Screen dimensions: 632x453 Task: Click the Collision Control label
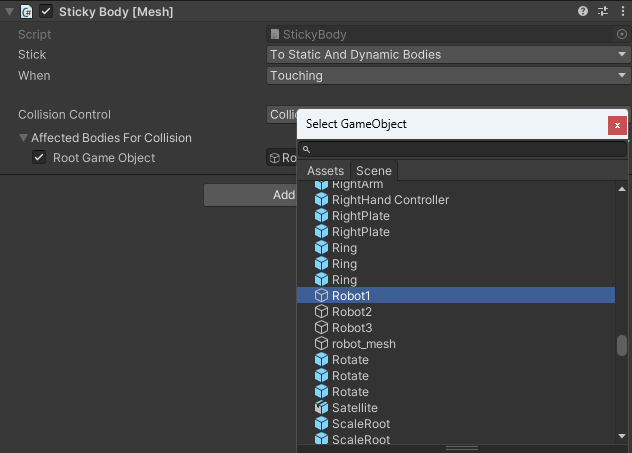64,115
